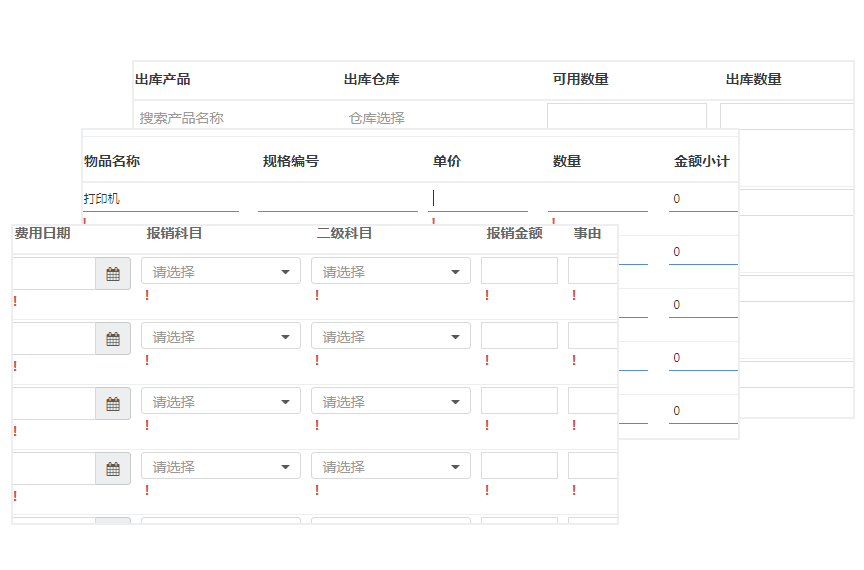Click the third-row 费用日期 date text box
Image resolution: width=864 pixels, height=570 pixels.
click(x=54, y=404)
